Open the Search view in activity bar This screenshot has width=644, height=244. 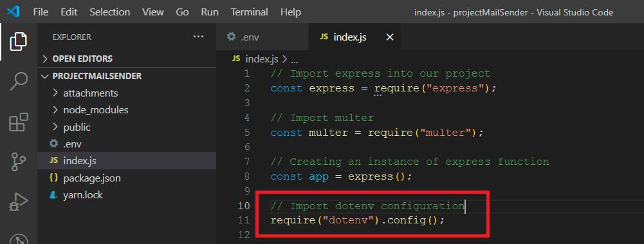coord(19,82)
